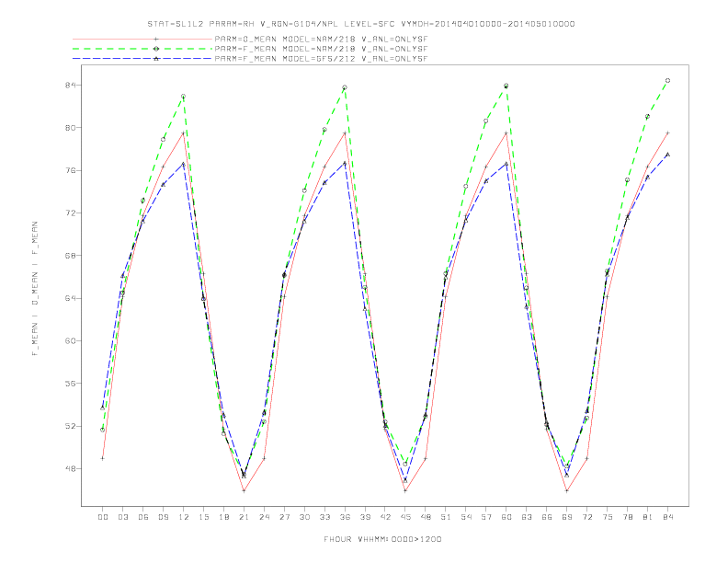Viewport: 728px width, 563px height.
Task: Click the x-axis forecast hour label 30
Action: (304, 517)
